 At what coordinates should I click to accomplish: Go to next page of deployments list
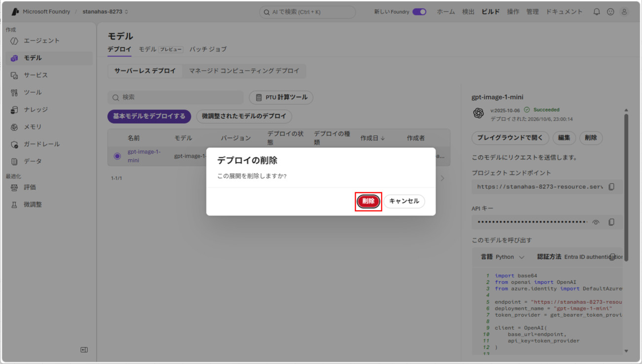442,178
